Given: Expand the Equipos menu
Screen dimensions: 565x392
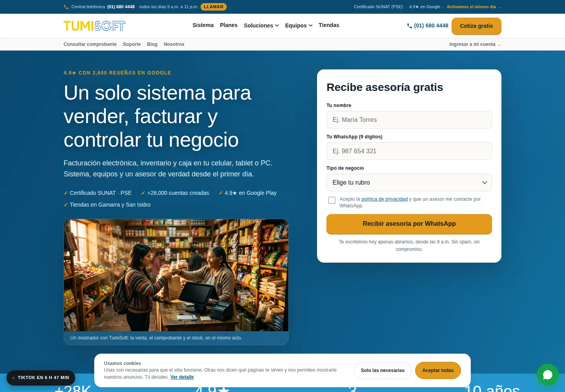Looking at the screenshot, I should coord(299,25).
